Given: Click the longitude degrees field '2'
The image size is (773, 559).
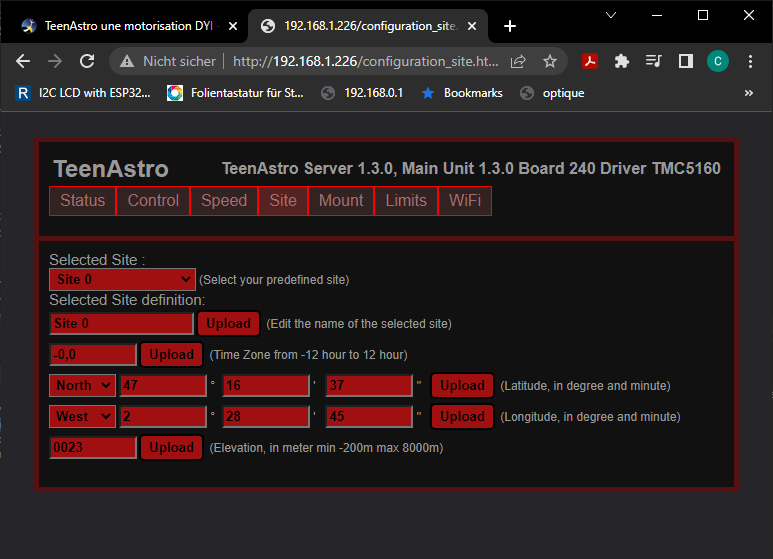Looking at the screenshot, I should tap(163, 417).
